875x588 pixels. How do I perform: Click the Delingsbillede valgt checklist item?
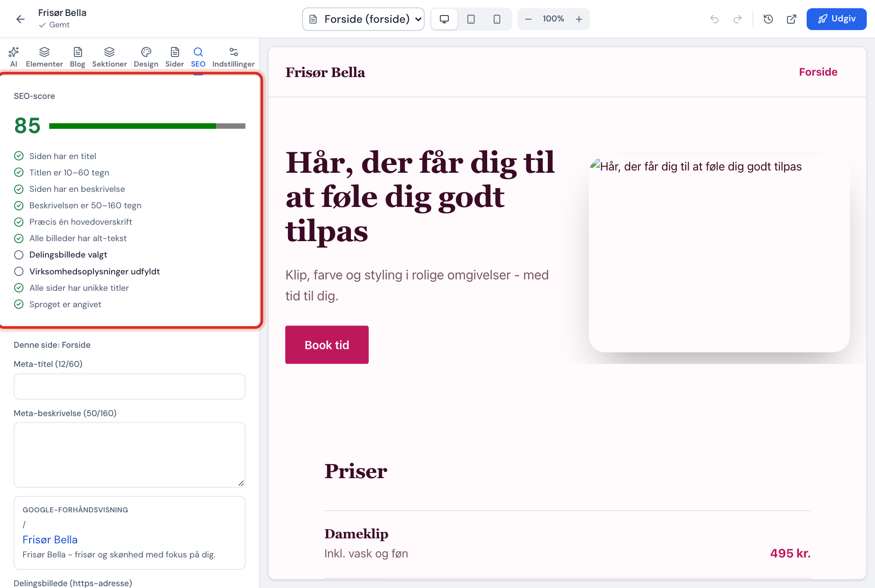(61, 255)
